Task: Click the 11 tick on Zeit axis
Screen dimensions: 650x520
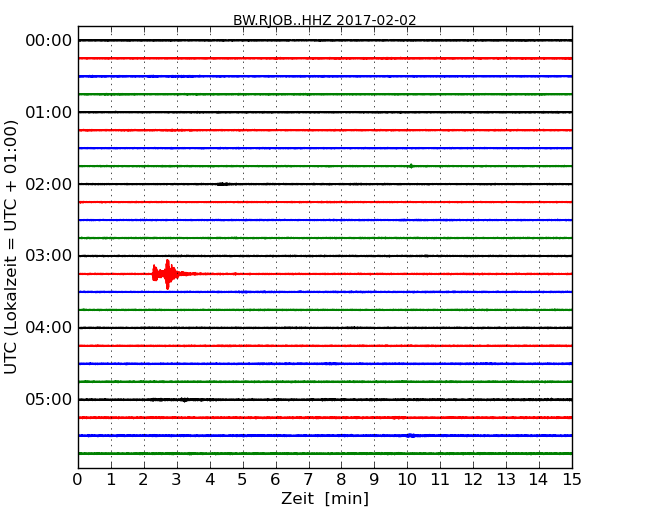Action: (x=440, y=480)
